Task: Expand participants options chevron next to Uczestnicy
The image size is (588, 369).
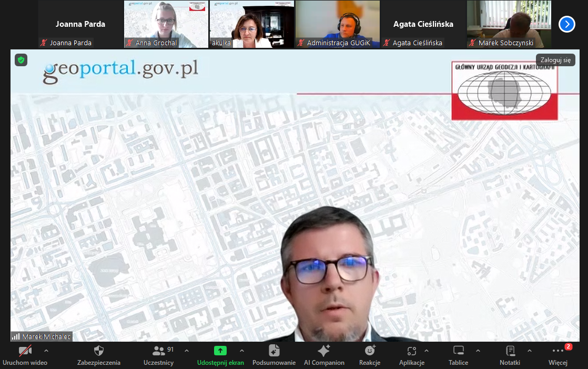Action: coord(187,351)
